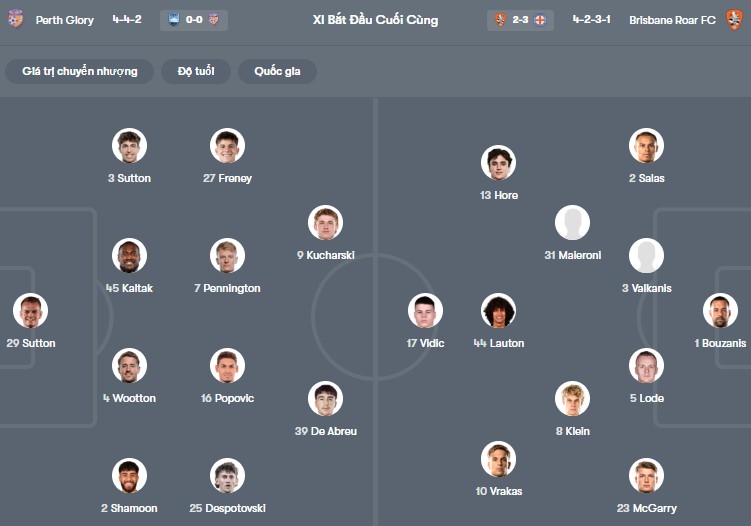Click the Brisbane Roar FC club crest
This screenshot has width=751, height=526.
tap(735, 20)
